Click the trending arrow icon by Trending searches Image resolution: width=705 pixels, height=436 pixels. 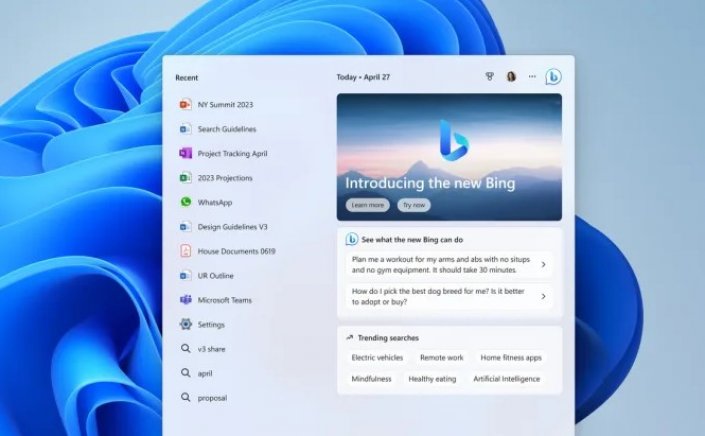(350, 338)
